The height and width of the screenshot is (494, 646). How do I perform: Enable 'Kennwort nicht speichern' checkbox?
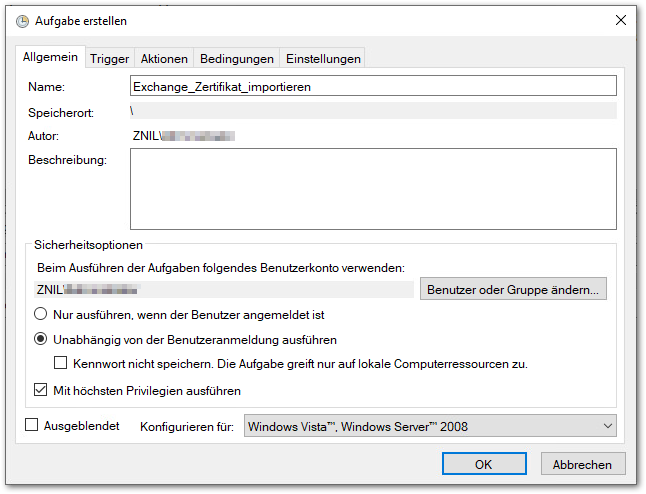[x=61, y=363]
